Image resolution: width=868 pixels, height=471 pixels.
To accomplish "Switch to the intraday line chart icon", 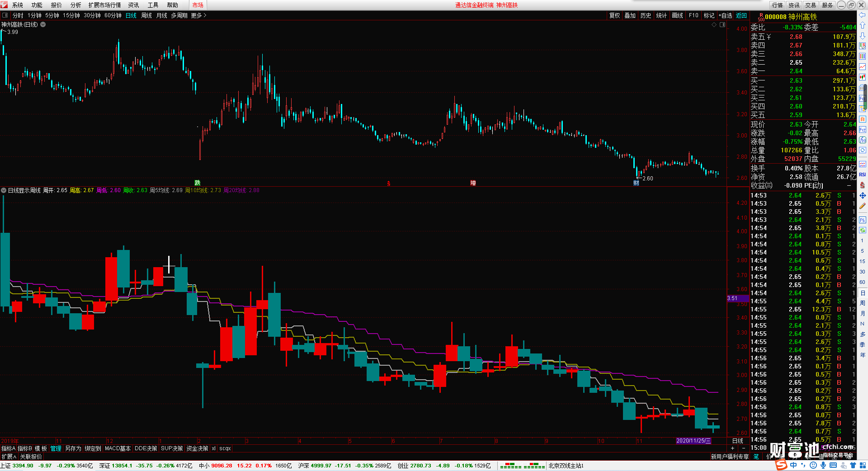I will point(863,67).
